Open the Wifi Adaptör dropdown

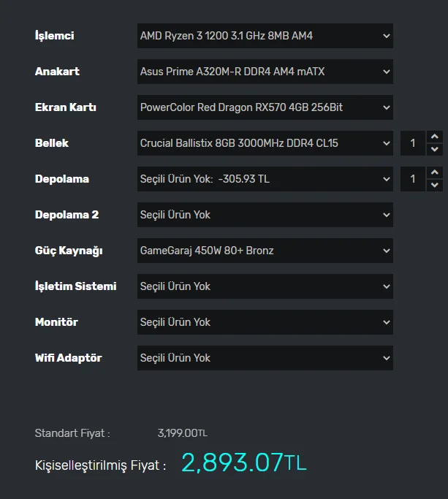point(265,358)
